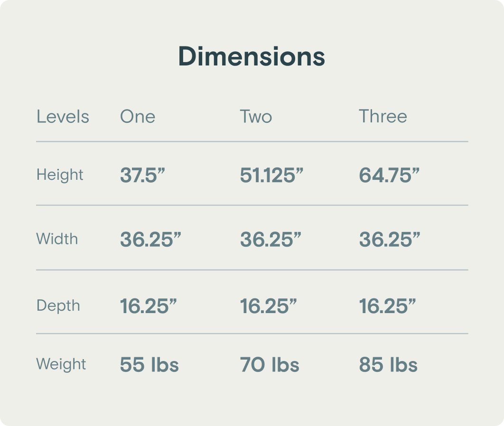The width and height of the screenshot is (504, 426).
Task: Click the 55 lbs weight value
Action: pyautogui.click(x=149, y=365)
